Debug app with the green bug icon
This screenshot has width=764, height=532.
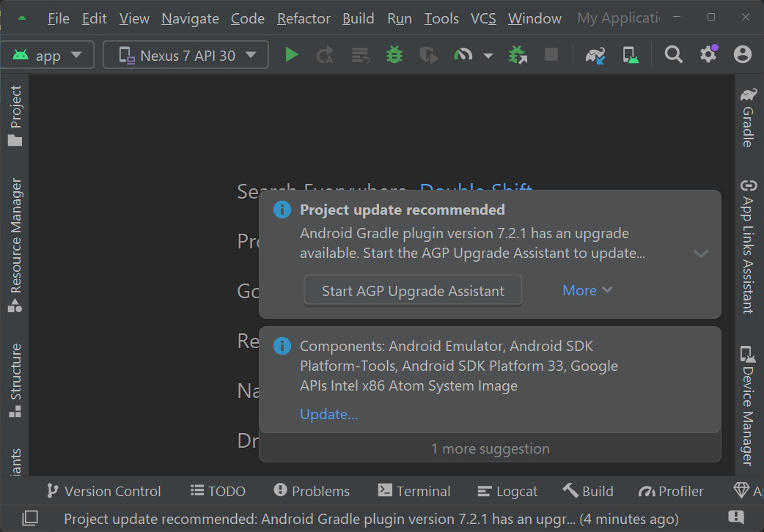[394, 54]
